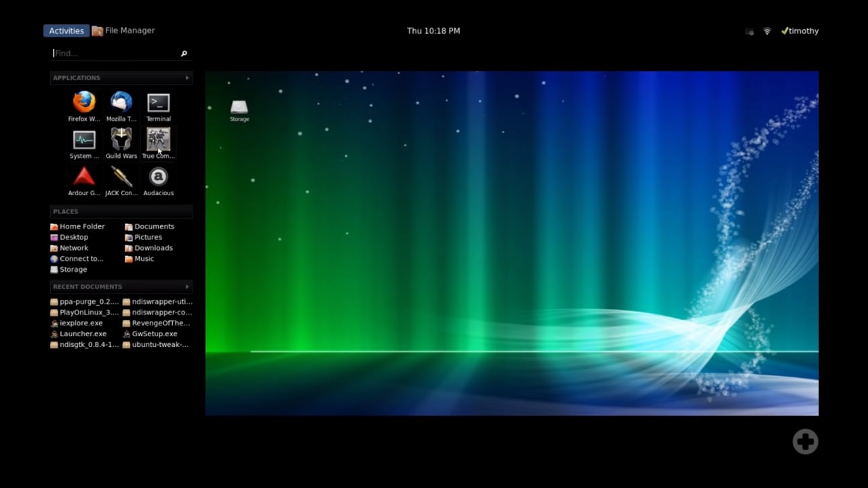Open Audacious music player
The width and height of the screenshot is (868, 488).
158,181
